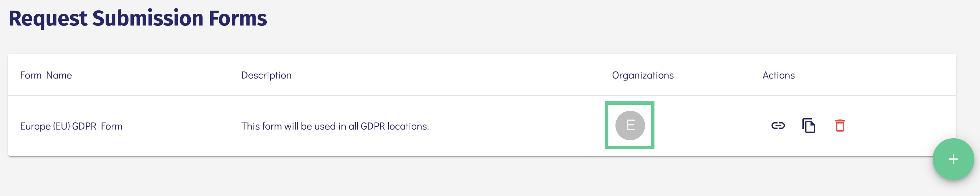
Task: Click the Description column header
Action: pos(266,75)
